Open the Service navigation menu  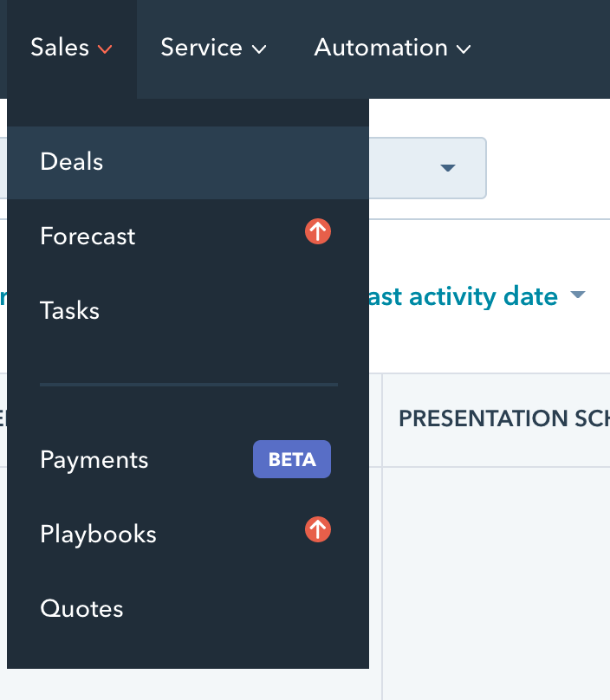pos(201,48)
